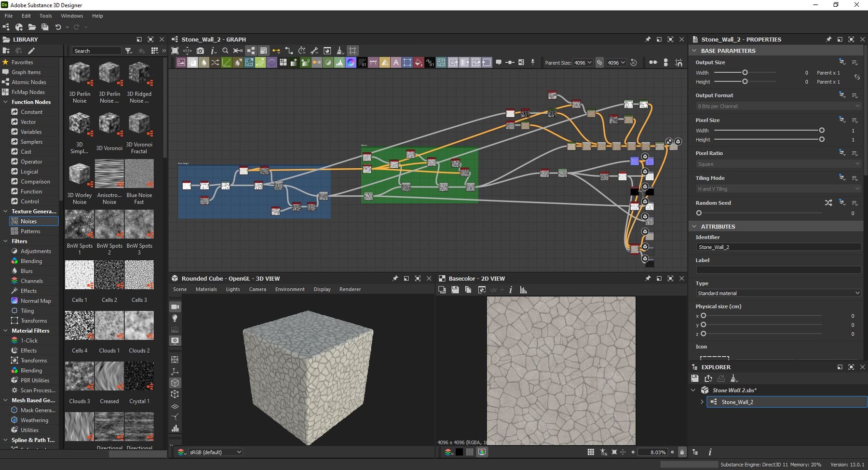
Task: Collapse the Function Nodes library category
Action: [5, 102]
